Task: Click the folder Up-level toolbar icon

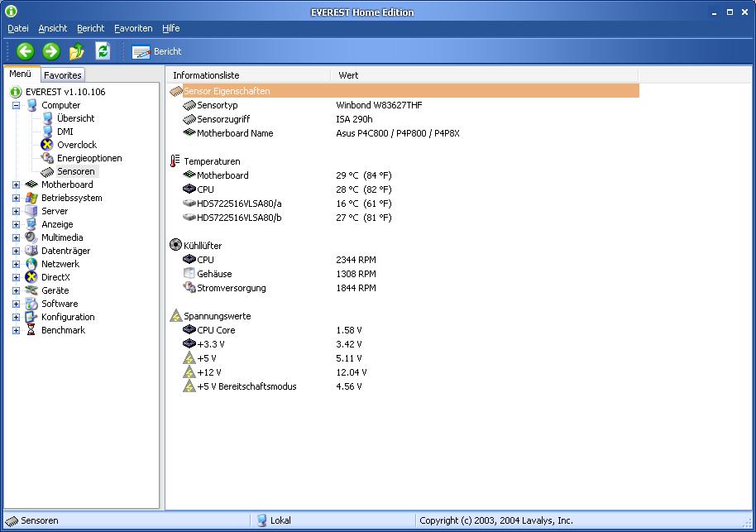Action: pyautogui.click(x=77, y=51)
